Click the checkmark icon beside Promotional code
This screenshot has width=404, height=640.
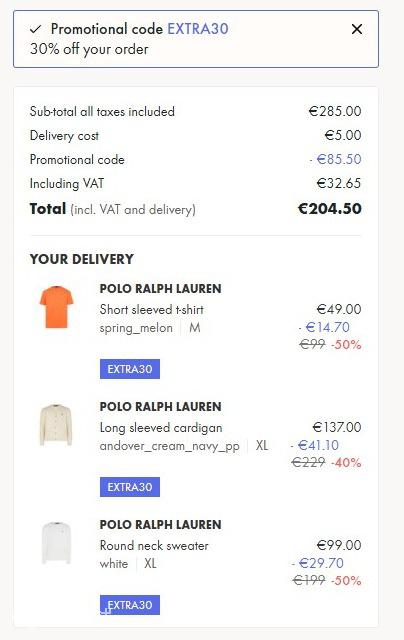pyautogui.click(x=36, y=29)
